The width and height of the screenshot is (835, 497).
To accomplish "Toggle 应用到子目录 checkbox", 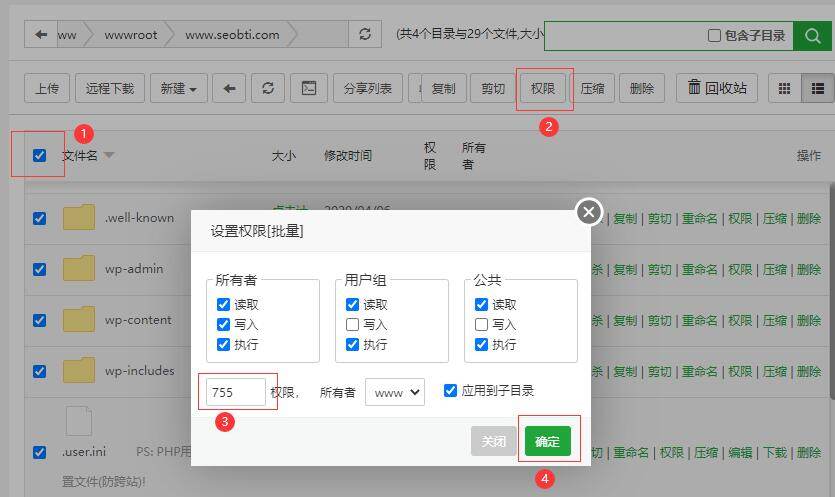I will click(x=451, y=390).
